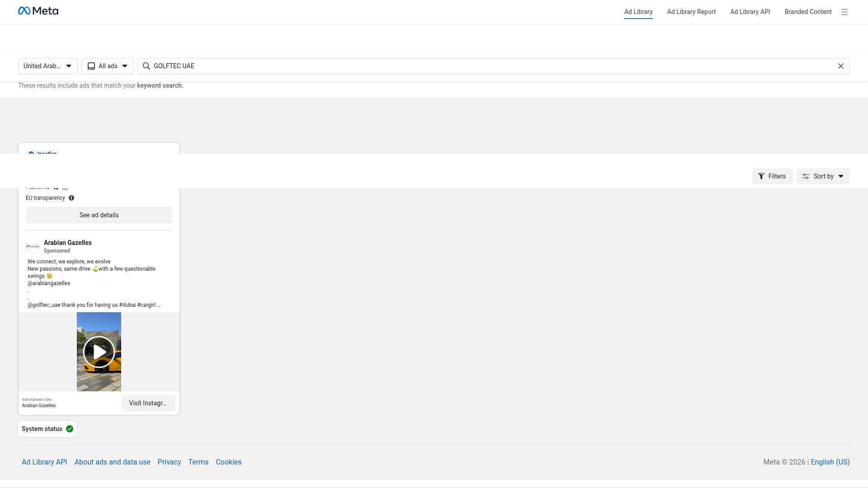Open the Privacy footer link
This screenshot has height=488, width=868.
169,462
